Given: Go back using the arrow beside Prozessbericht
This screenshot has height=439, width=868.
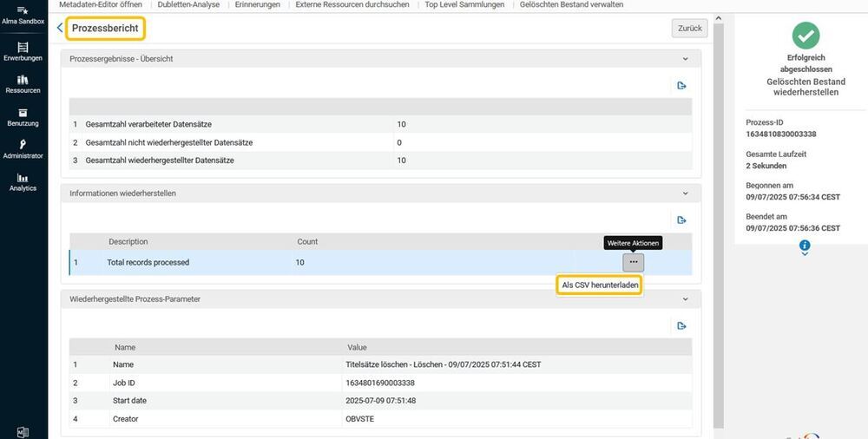Looking at the screenshot, I should click(60, 28).
